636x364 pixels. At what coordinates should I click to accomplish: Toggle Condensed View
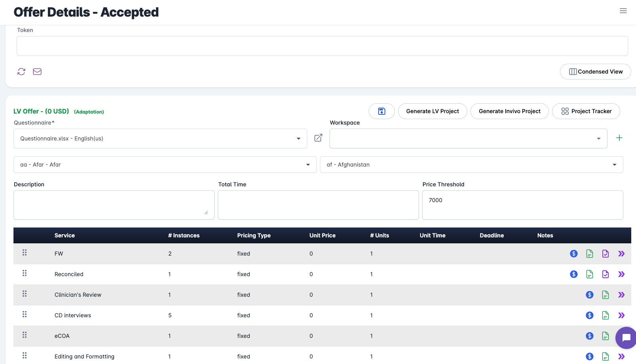pyautogui.click(x=595, y=72)
